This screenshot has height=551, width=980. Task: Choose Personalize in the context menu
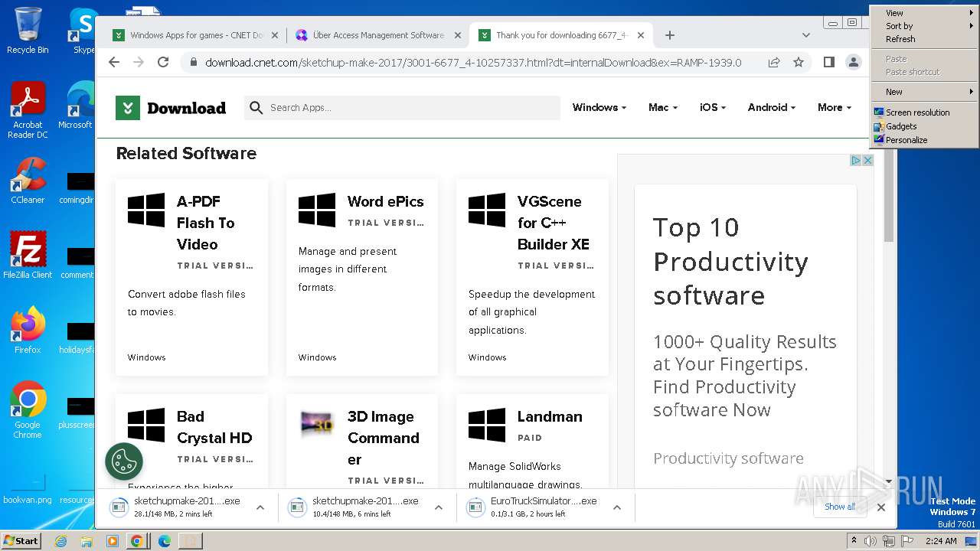click(x=924, y=140)
